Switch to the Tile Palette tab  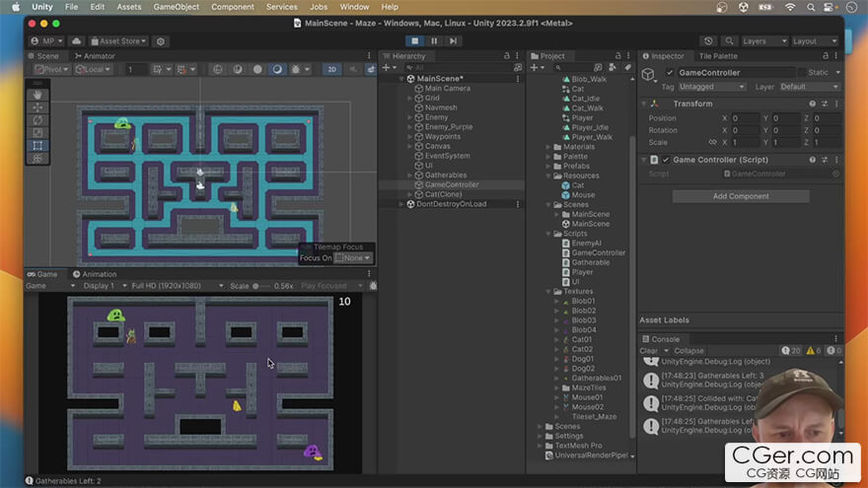[x=718, y=56]
